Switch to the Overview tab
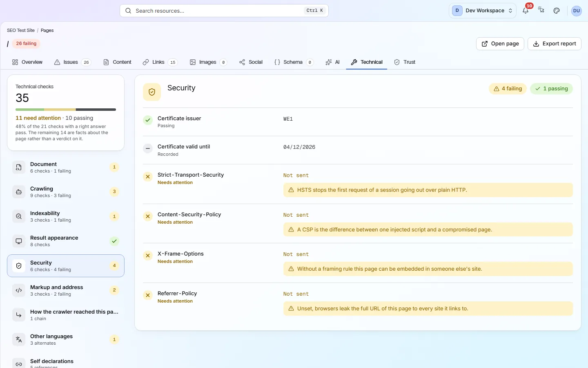Screen dimensions: 588x368 tap(27, 62)
